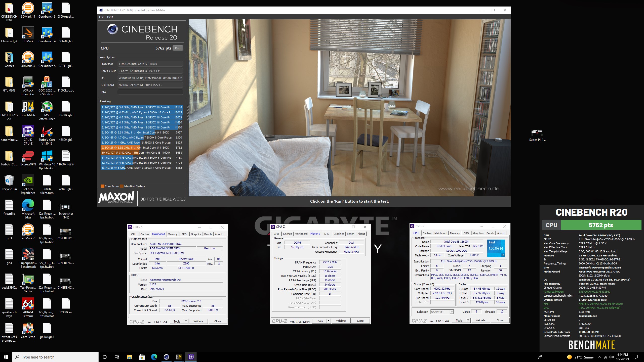Select the 3DMark desktop shortcut
This screenshot has width=644, height=362.
click(28, 35)
